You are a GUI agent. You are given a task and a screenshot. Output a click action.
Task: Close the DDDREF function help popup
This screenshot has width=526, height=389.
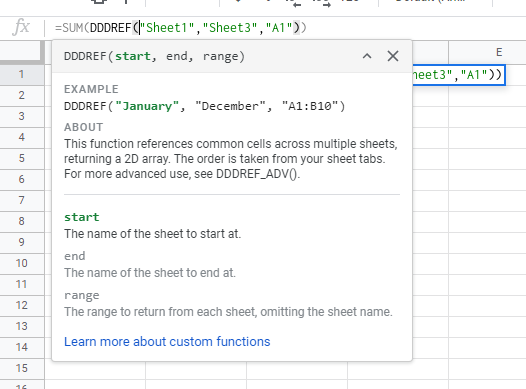[393, 56]
